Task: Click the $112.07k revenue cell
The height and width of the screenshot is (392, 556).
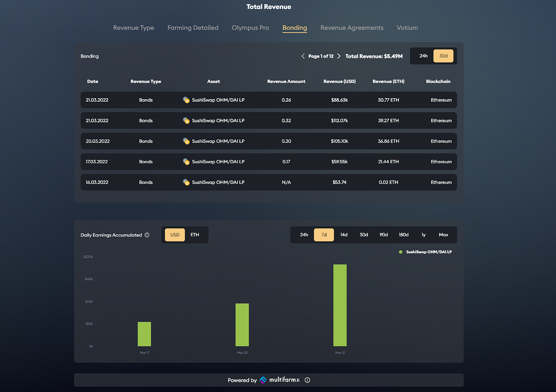Action: [340, 121]
